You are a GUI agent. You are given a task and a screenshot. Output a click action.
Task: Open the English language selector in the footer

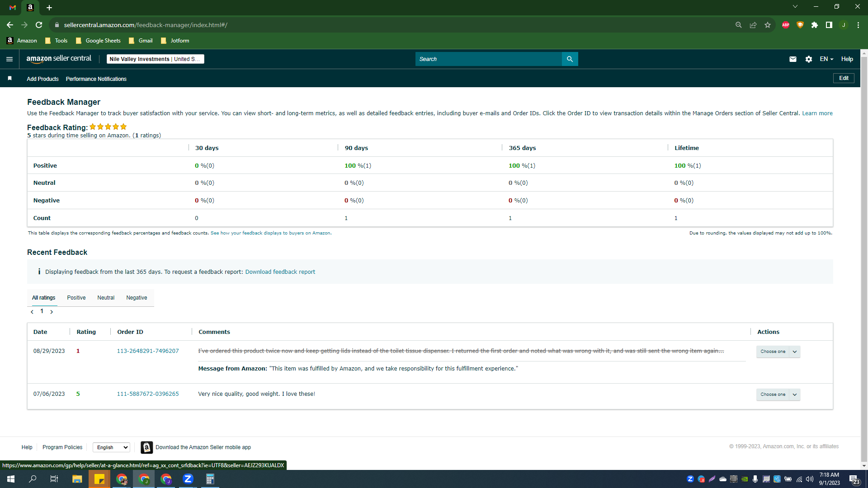pyautogui.click(x=111, y=447)
